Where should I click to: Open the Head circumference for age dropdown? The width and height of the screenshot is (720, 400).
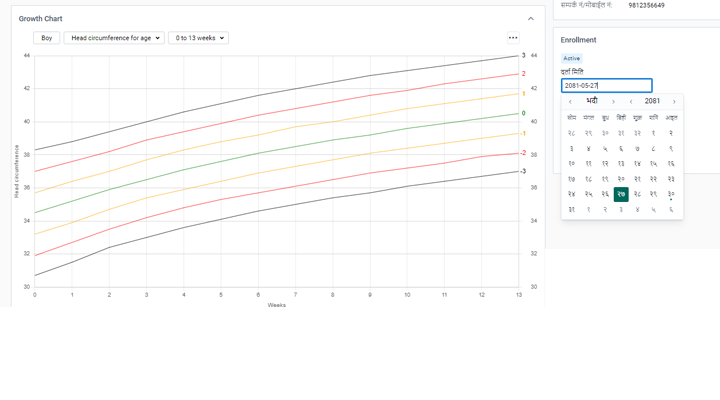tap(116, 38)
